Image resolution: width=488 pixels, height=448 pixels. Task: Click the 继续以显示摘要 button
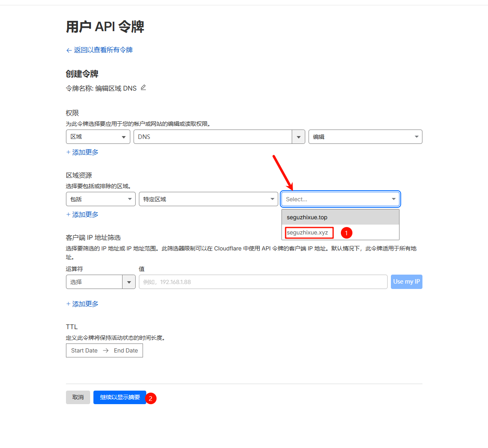120,397
